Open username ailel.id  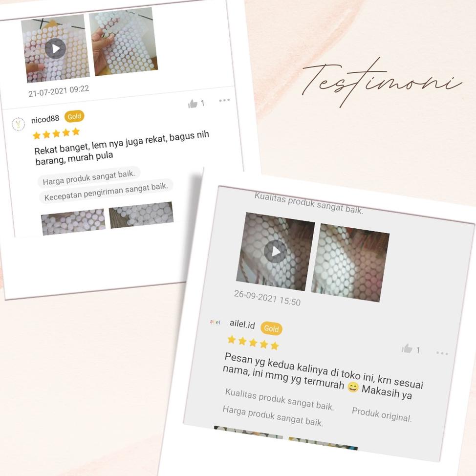(242, 324)
